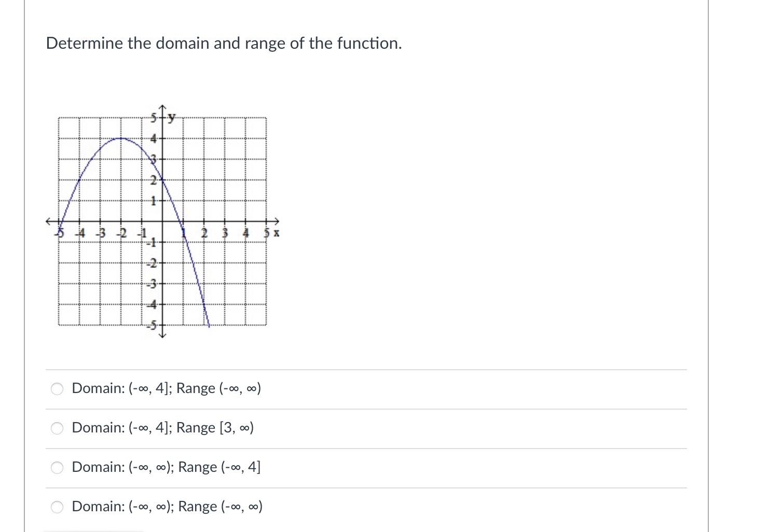Select radio button for Domain (-∞, 4]; Range (-∞, ∞)
Screen dimensions: 768x532
coord(57,388)
